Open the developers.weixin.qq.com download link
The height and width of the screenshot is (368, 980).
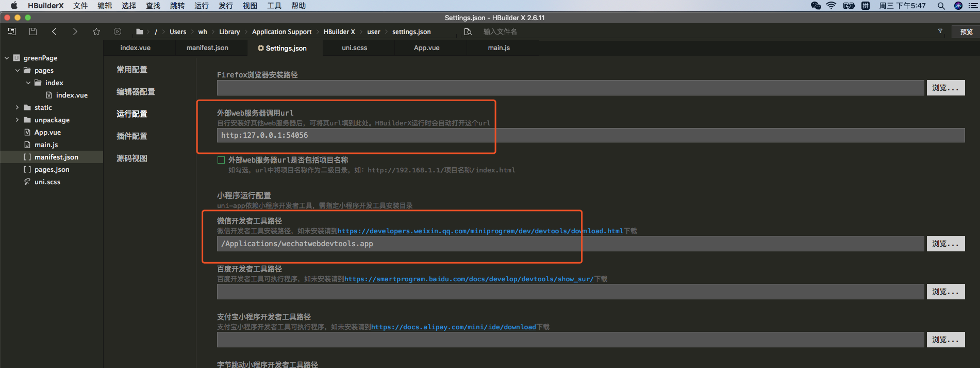pos(480,231)
